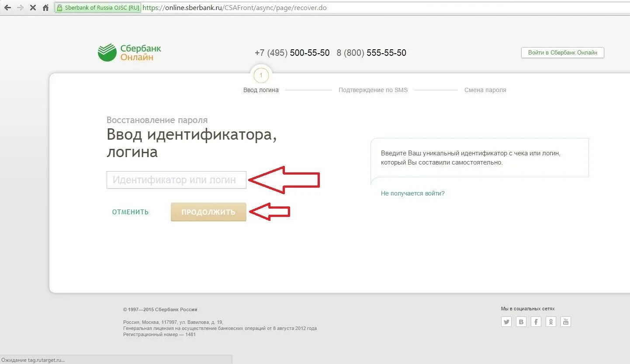Click the ПРОДОЛЖИТЬ button
Image resolution: width=630 pixels, height=364 pixels.
(208, 212)
